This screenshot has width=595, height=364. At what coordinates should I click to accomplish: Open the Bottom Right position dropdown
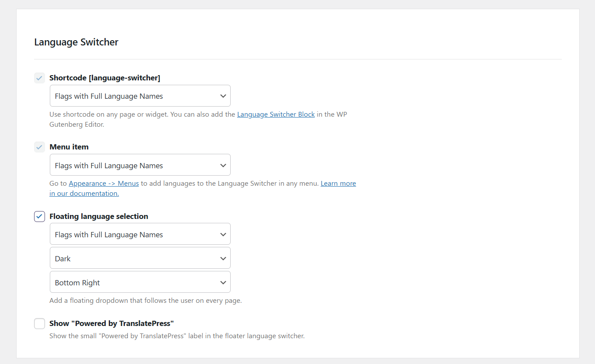pyautogui.click(x=140, y=282)
